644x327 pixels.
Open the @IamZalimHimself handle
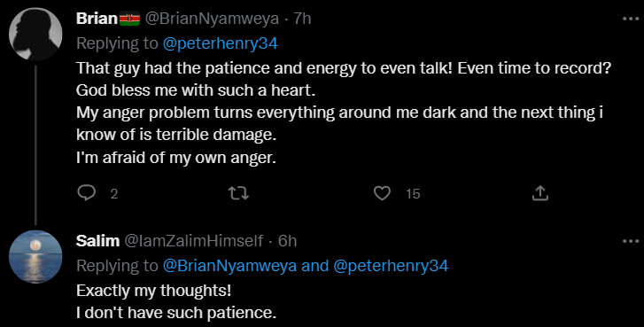[x=193, y=241]
